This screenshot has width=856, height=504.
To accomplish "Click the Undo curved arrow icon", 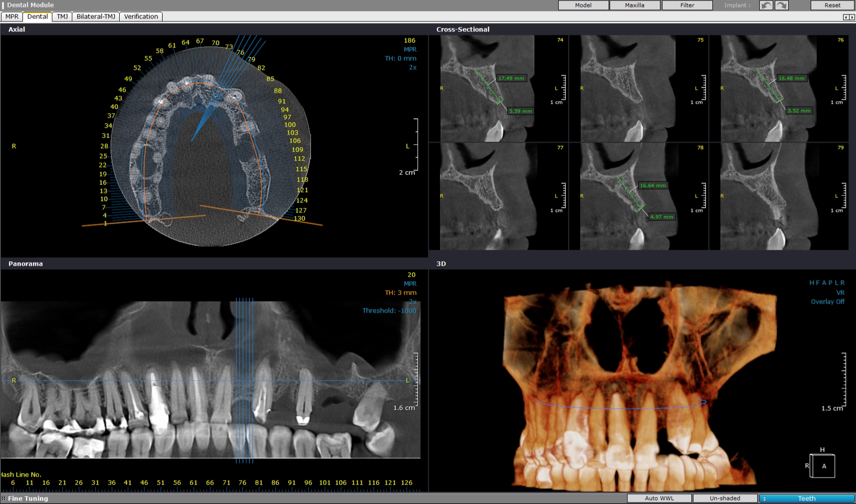I will pyautogui.click(x=766, y=5).
